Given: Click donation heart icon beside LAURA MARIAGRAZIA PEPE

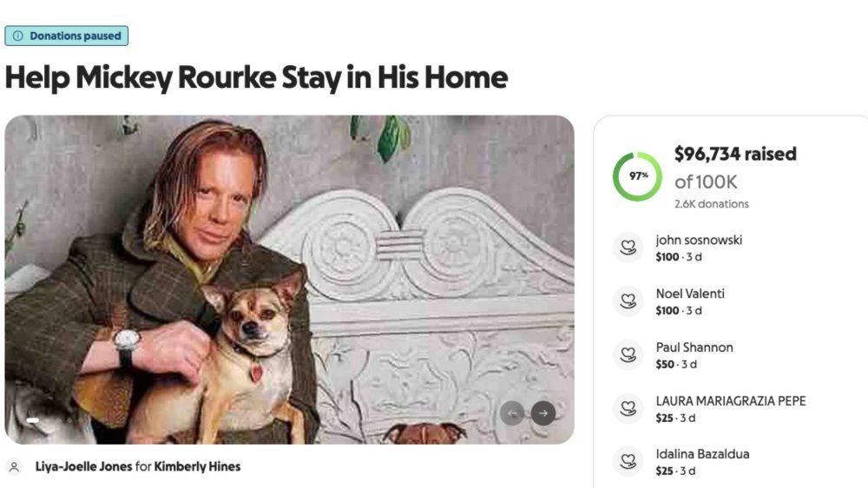Looking at the screenshot, I should (627, 408).
